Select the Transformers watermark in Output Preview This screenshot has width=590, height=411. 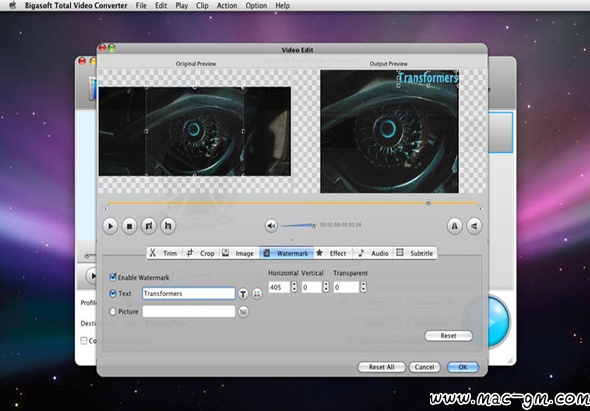[x=428, y=78]
